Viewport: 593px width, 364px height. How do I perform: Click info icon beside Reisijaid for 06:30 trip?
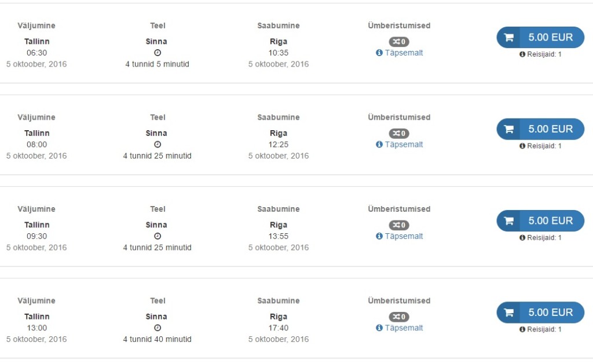pyautogui.click(x=522, y=54)
